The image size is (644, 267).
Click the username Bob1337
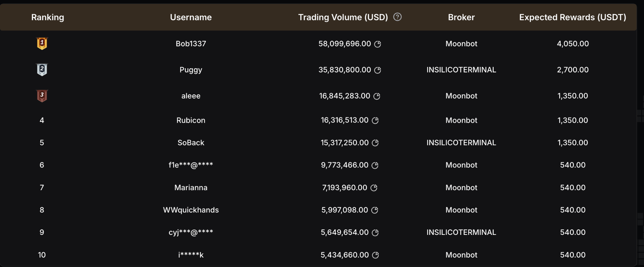coord(191,44)
